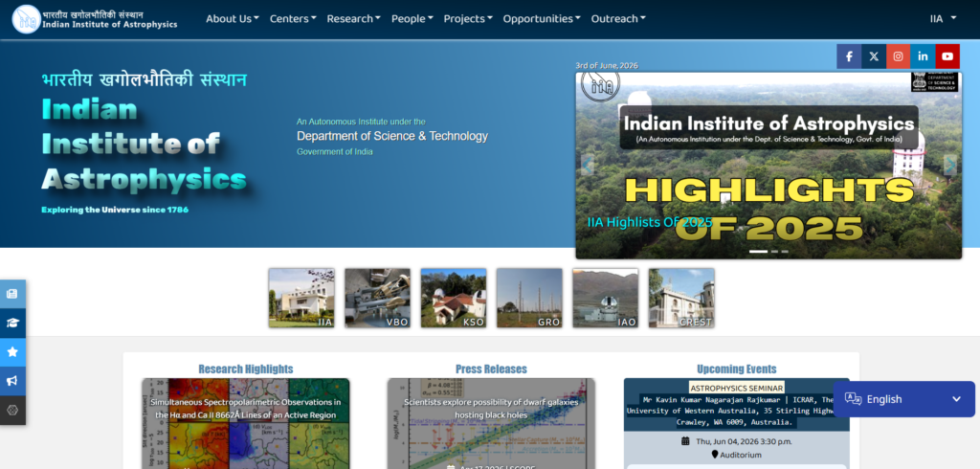980x469 pixels.
Task: Open the dwarf galaxies black holes press release
Action: coord(491,409)
